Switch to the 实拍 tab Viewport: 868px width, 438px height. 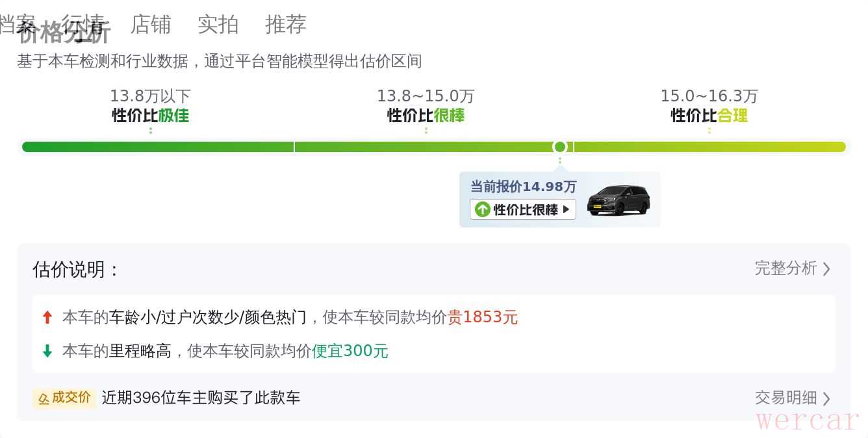(218, 25)
